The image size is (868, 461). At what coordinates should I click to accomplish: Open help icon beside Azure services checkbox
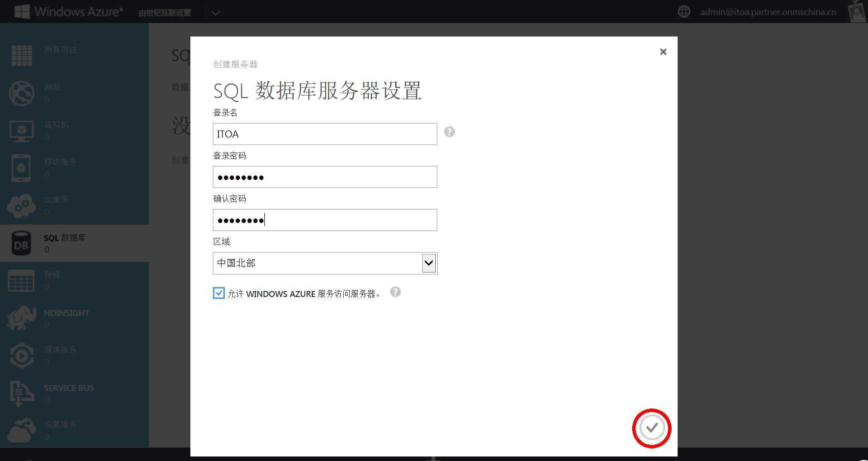pos(395,292)
